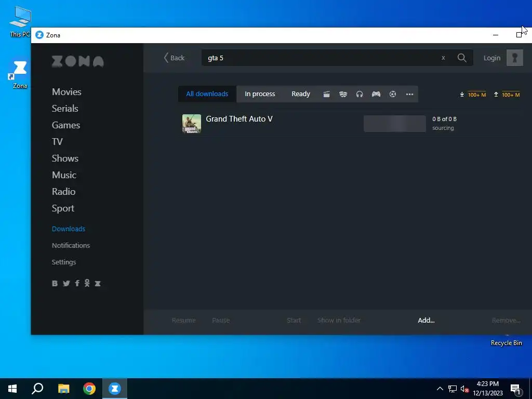Open the Odnoklassniki social icon in sidebar
Screen dimensions: 532x399
coord(87,283)
